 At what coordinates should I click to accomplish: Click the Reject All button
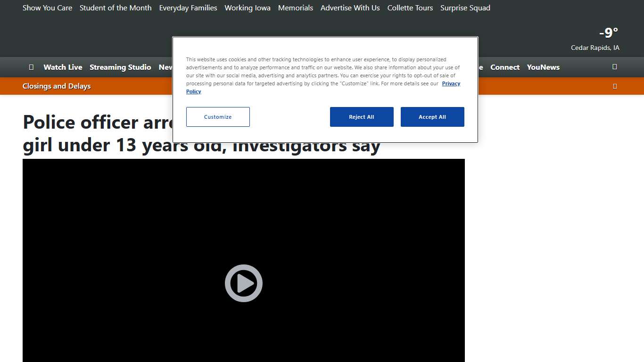point(361,117)
